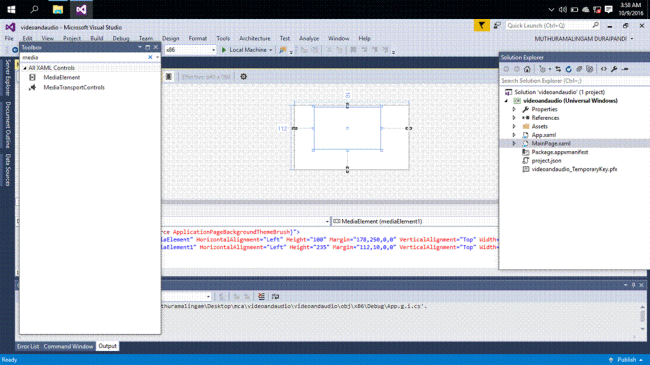Select project.json in Solution Explorer
Screen dimensions: 650x365
[x=546, y=161]
